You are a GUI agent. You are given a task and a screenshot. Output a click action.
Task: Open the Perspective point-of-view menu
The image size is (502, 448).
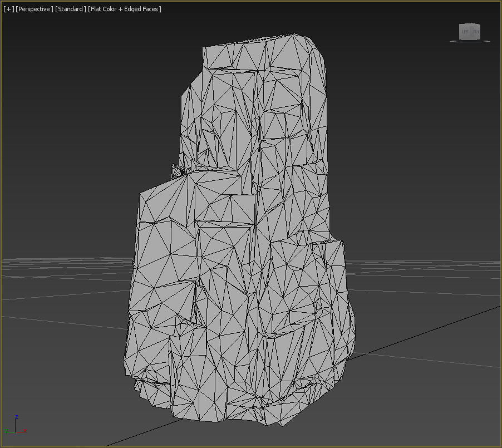35,9
